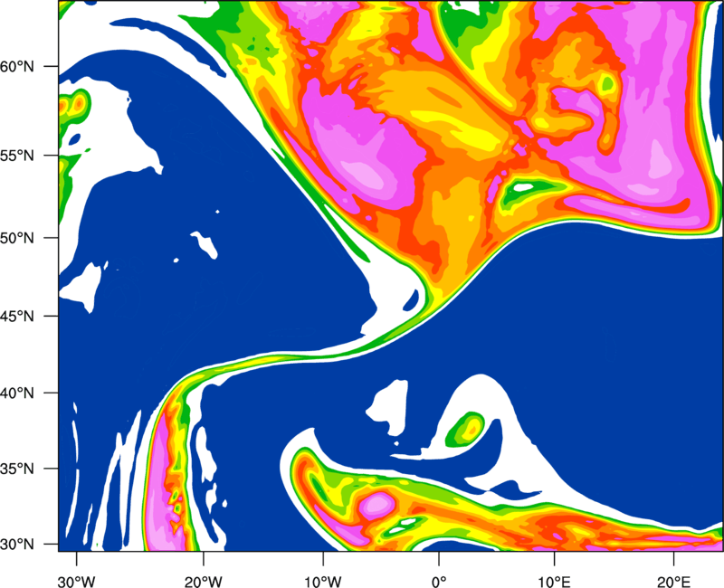Click the 30°W longitude axis label
The height and width of the screenshot is (588, 724).
point(76,582)
